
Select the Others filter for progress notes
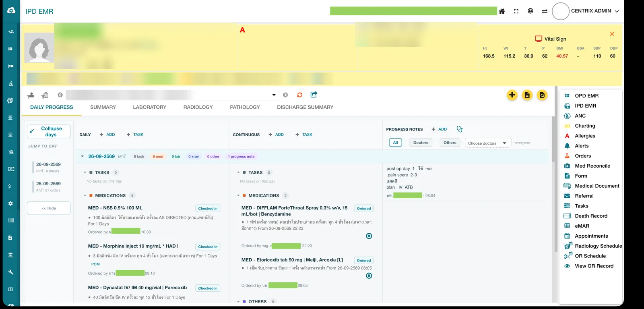point(450,143)
